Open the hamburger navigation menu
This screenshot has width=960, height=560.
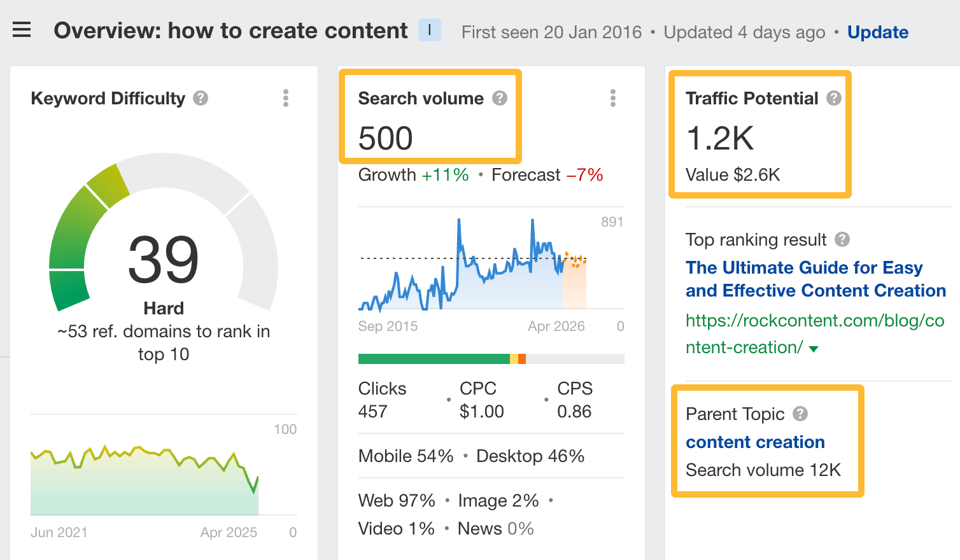pyautogui.click(x=22, y=29)
